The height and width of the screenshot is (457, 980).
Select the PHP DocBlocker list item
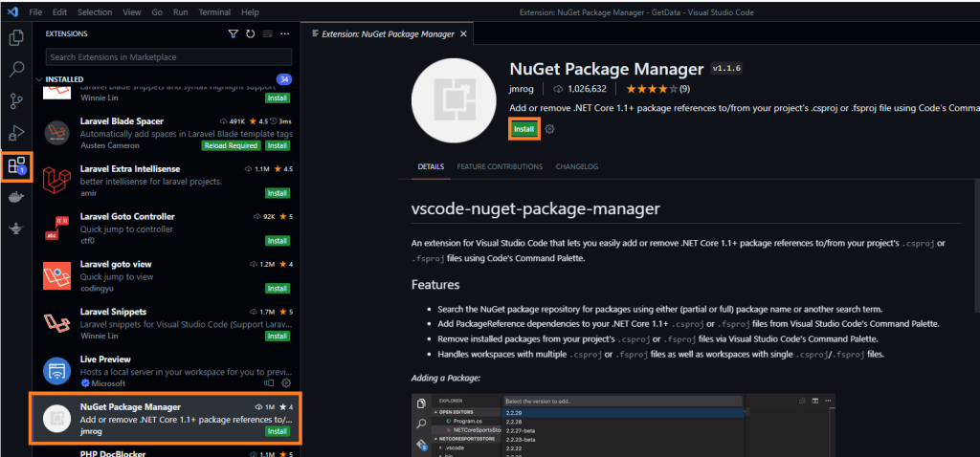point(167,452)
